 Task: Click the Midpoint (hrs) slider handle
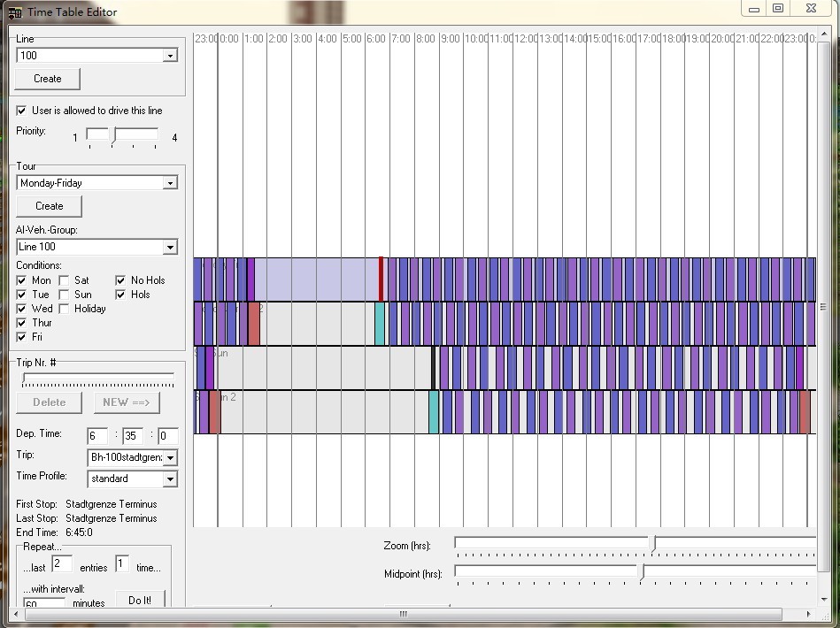click(x=641, y=572)
